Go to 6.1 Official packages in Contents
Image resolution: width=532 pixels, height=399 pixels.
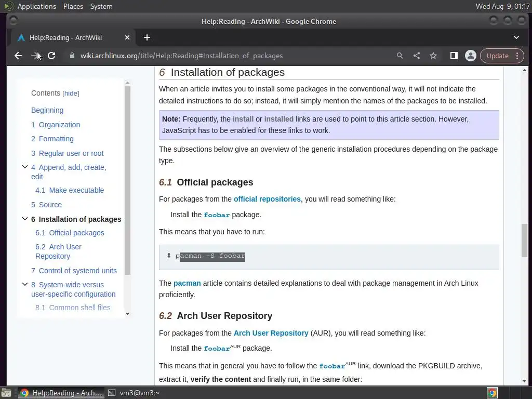click(x=70, y=233)
